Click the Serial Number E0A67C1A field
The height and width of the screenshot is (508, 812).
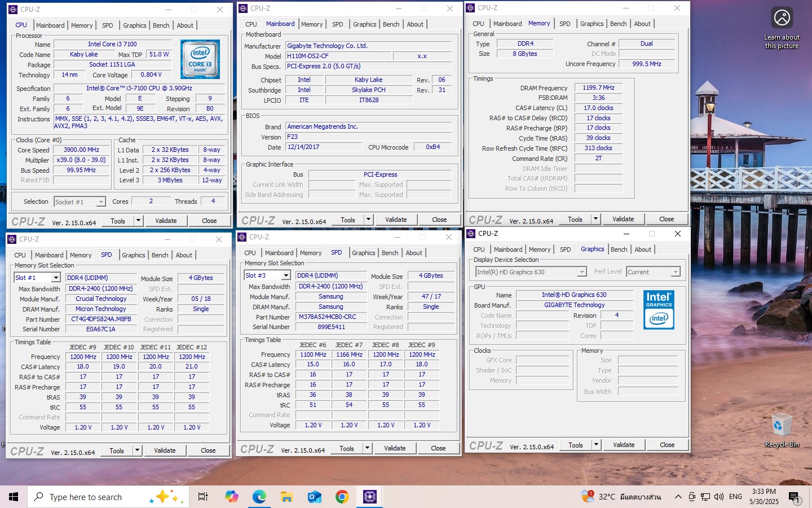pyautogui.click(x=101, y=329)
